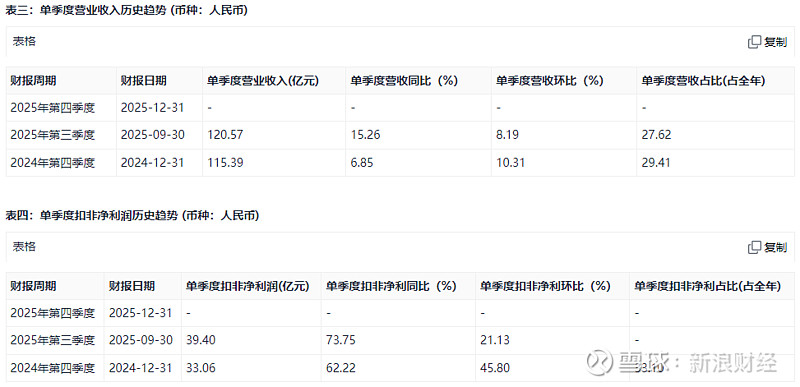Click 2025年第三季度 in the revenue table

pyautogui.click(x=53, y=135)
